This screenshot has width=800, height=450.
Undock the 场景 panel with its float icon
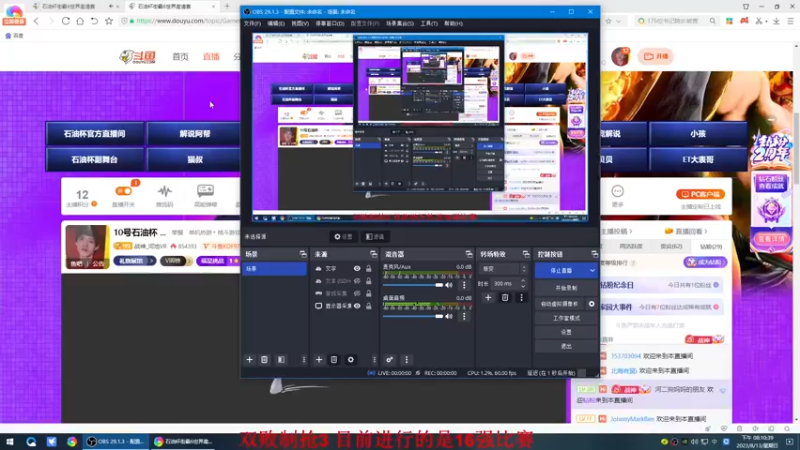(303, 254)
